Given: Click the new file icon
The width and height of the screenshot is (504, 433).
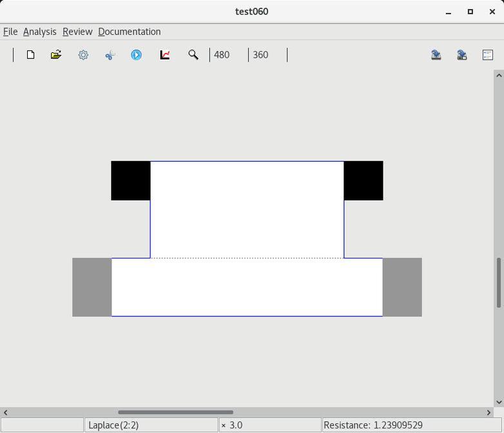Looking at the screenshot, I should point(30,55).
